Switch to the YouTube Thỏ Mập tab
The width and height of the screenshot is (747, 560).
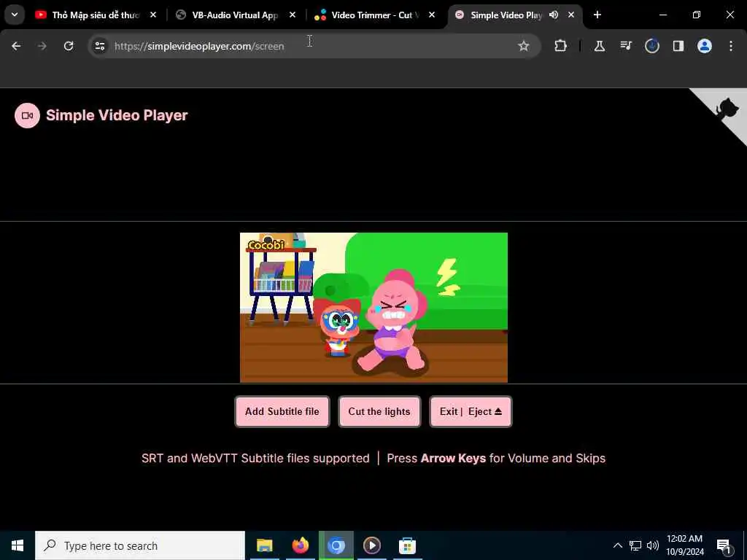point(90,15)
